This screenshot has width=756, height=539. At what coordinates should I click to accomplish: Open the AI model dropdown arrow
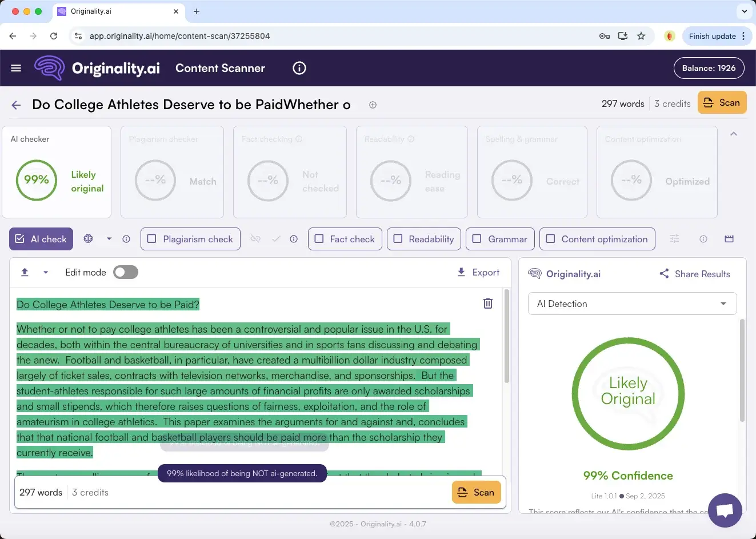click(x=109, y=239)
